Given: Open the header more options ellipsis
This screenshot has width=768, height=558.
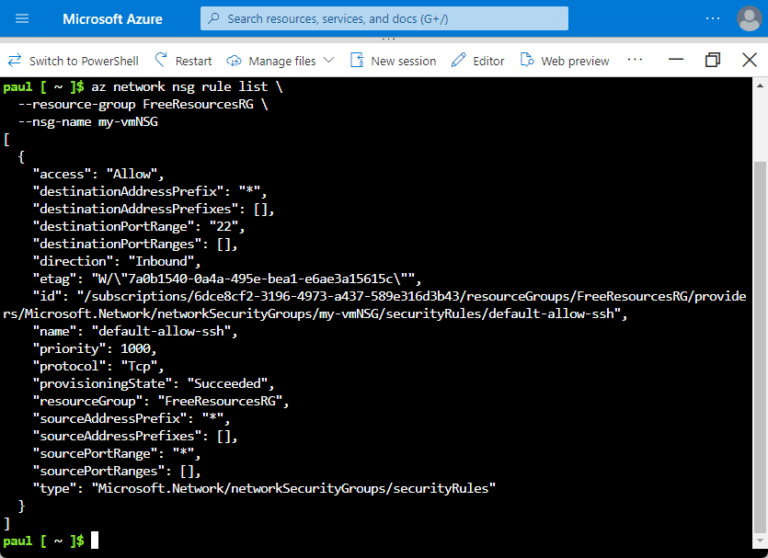Looking at the screenshot, I should (x=712, y=19).
